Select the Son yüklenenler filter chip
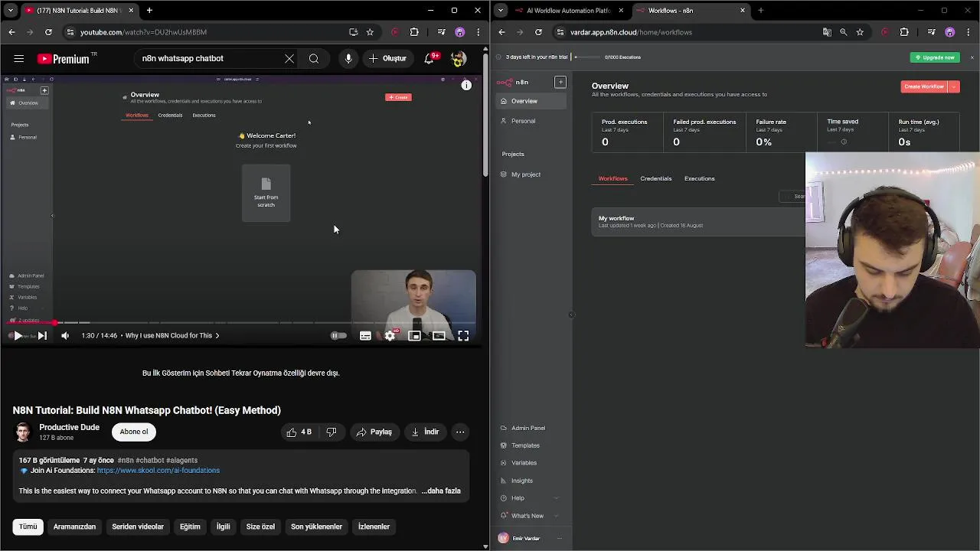Image resolution: width=980 pixels, height=551 pixels. click(316, 527)
